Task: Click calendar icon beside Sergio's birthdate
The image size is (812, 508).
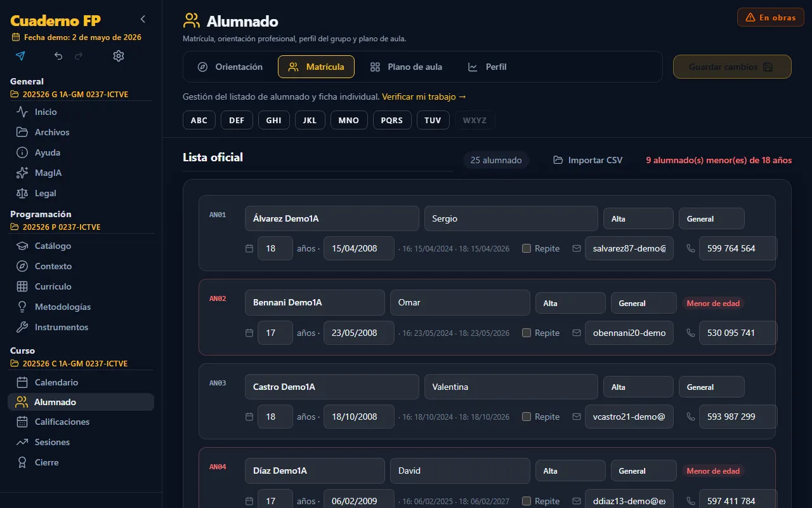Action: (x=249, y=248)
